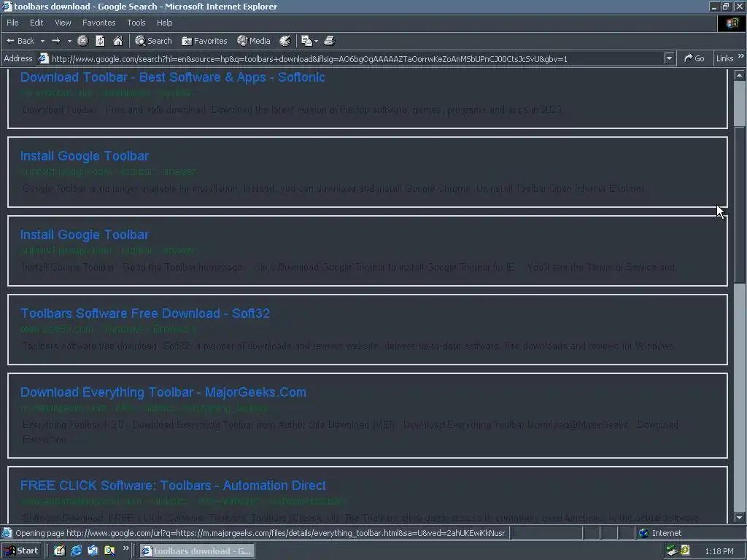Open the Mail toolbar button
Screen dimensions: 747x560
pos(307,41)
